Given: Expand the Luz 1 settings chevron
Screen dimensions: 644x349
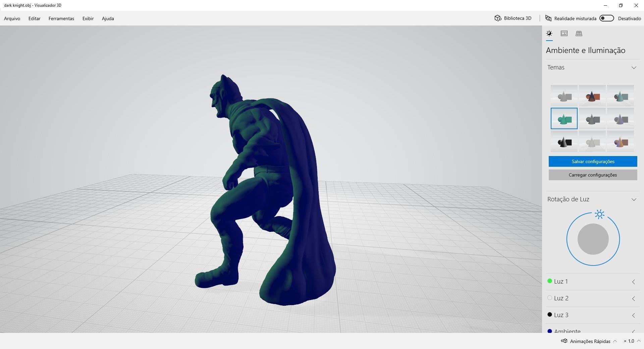Looking at the screenshot, I should coord(633,282).
